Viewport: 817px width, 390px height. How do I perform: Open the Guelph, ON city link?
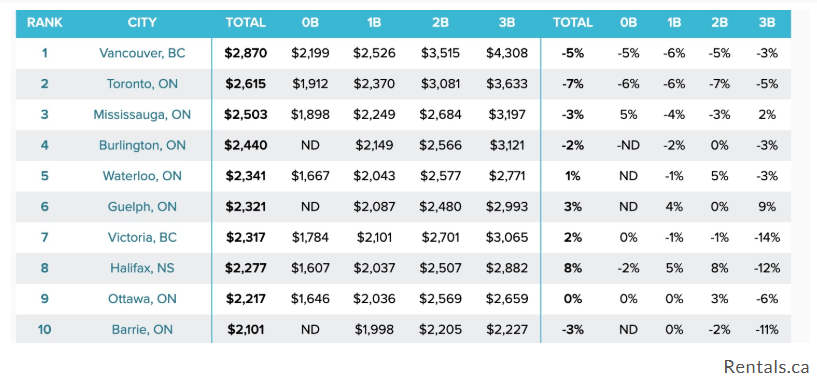click(142, 207)
